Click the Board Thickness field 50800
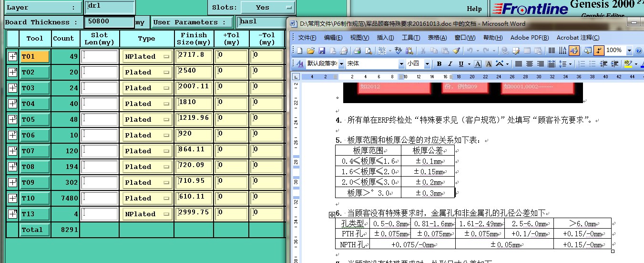This screenshot has width=644, height=263. [109, 22]
